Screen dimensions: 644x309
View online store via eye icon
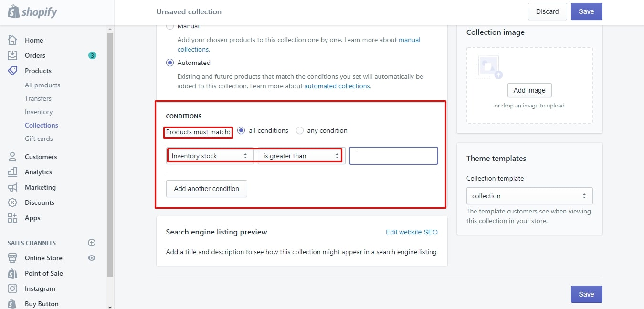coord(92,258)
